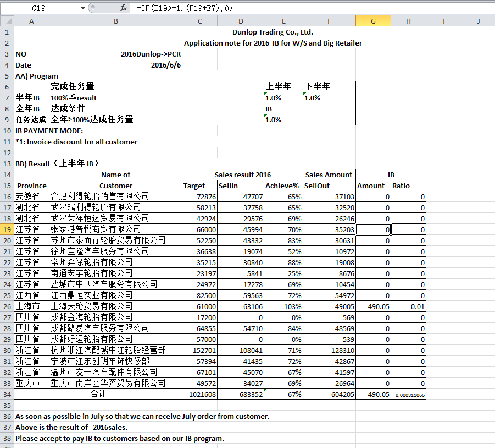This screenshot has height=448, width=495.
Task: Click 'Please accept to pay IB' note cell
Action: pyautogui.click(x=120, y=439)
